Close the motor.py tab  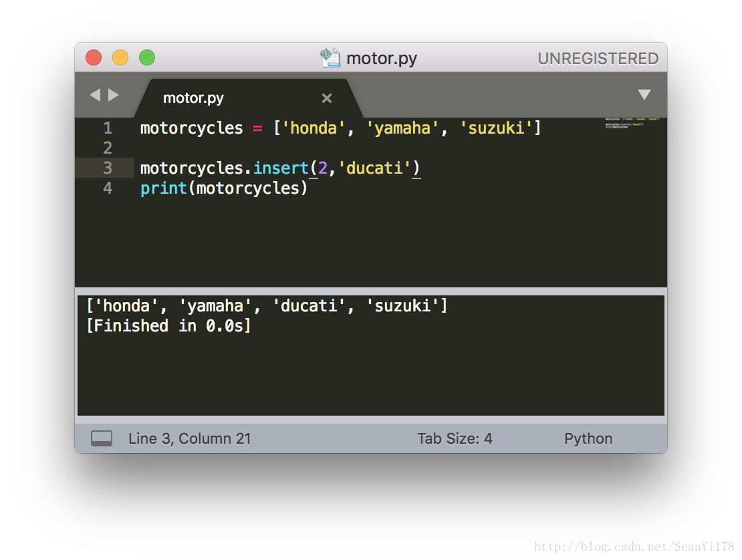pos(326,98)
